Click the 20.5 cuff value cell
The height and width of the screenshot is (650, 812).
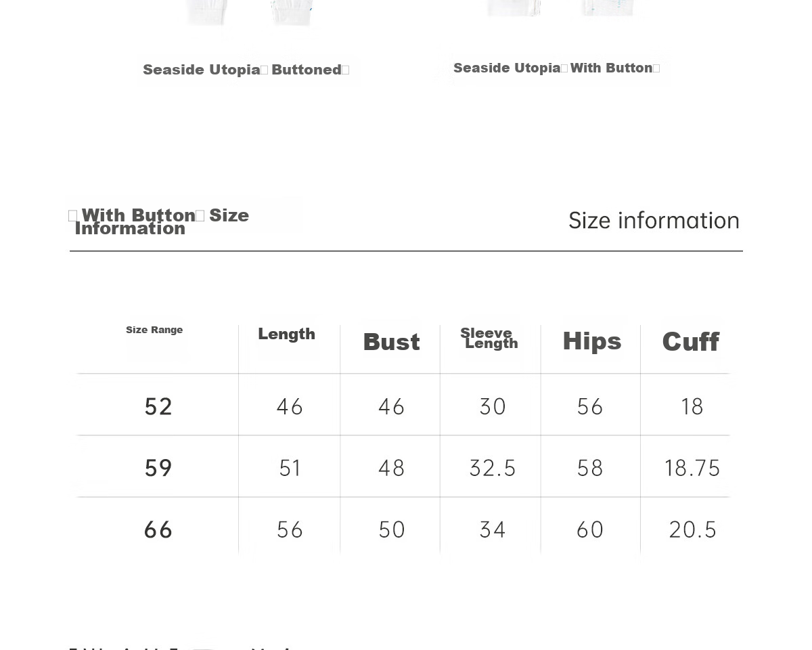[x=692, y=529]
